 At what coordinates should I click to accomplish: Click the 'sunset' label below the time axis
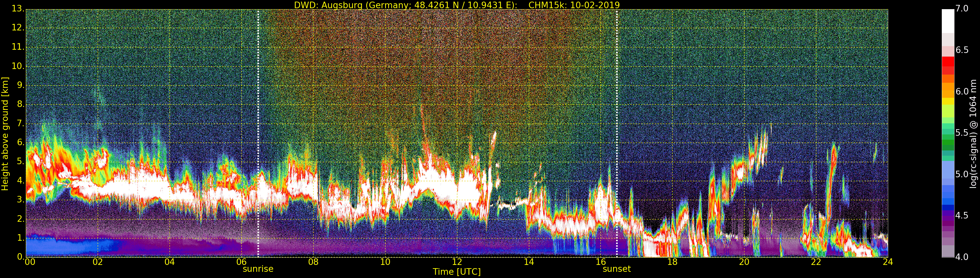tap(616, 269)
